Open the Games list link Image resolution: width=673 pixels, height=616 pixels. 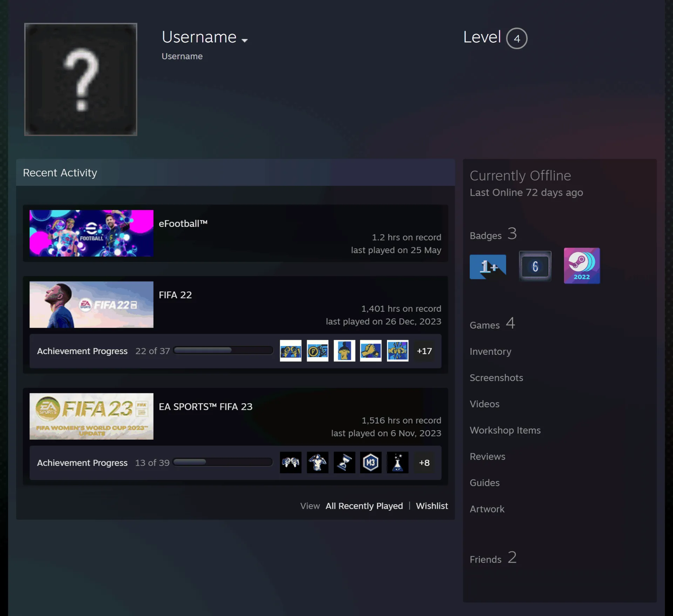[492, 324]
